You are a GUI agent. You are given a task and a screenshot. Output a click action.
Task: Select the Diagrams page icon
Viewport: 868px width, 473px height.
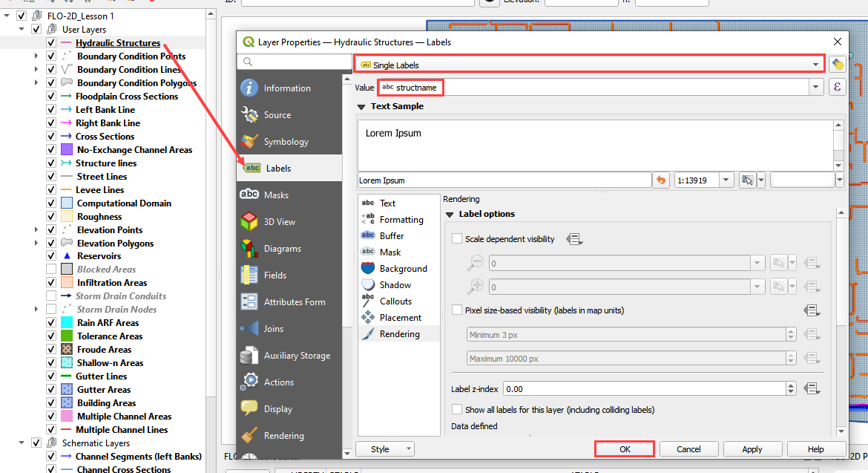pos(249,249)
